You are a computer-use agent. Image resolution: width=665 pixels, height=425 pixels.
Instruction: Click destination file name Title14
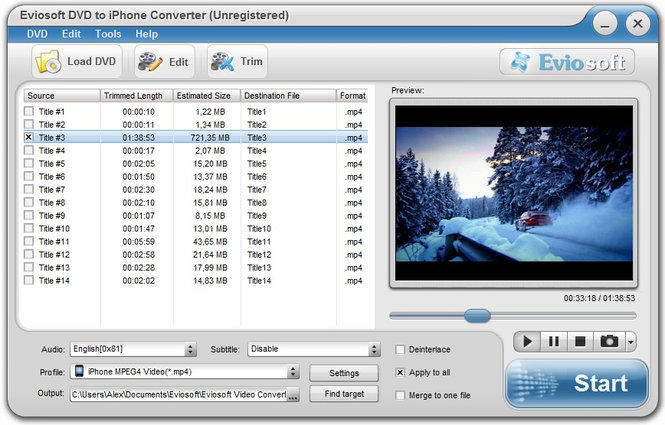coord(259,281)
